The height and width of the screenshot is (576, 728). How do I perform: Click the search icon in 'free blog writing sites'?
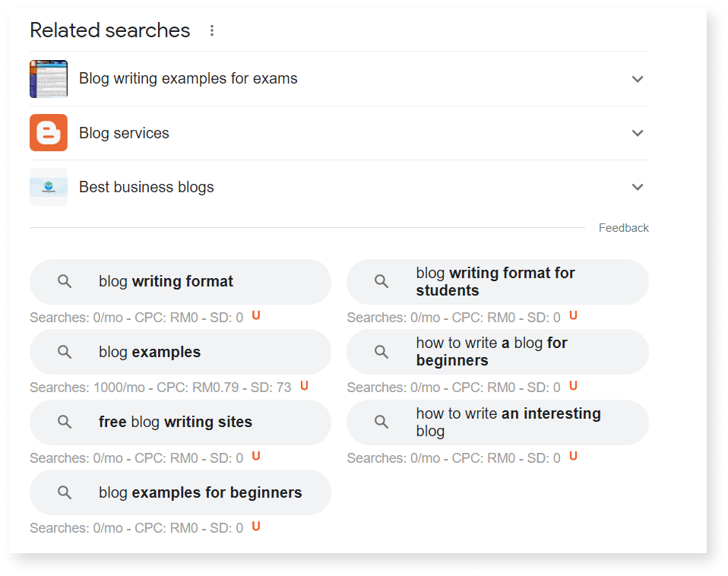point(65,421)
